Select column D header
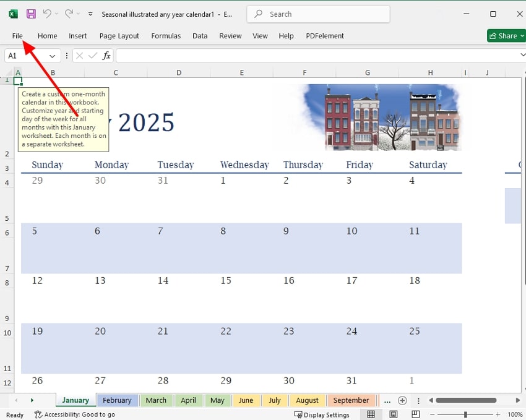This screenshot has width=526, height=420. (179, 73)
